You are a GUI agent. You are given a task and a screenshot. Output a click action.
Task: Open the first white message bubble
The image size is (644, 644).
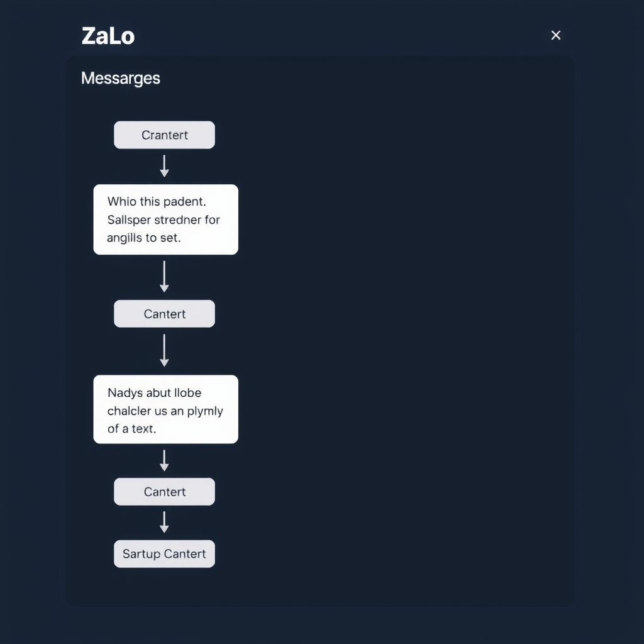[x=165, y=219]
